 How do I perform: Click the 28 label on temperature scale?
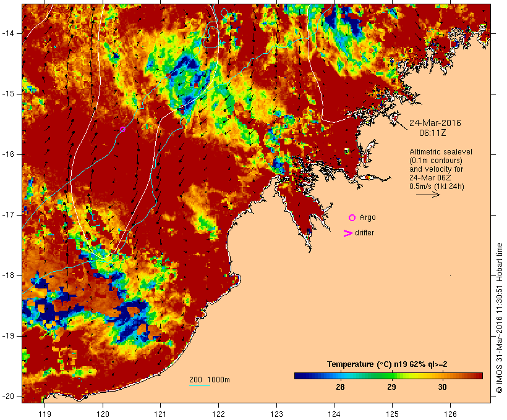tap(340, 387)
